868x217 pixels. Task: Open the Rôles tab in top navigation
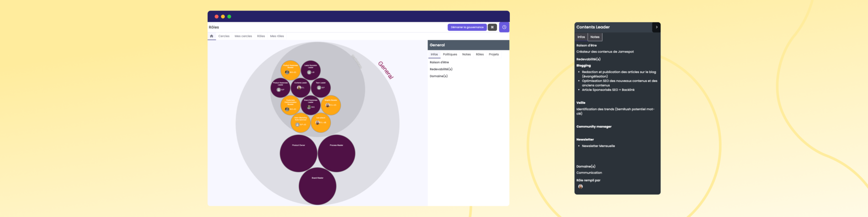[261, 36]
